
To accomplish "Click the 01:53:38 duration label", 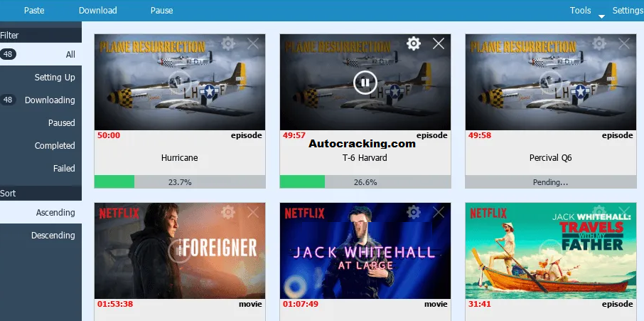I will pyautogui.click(x=115, y=304).
